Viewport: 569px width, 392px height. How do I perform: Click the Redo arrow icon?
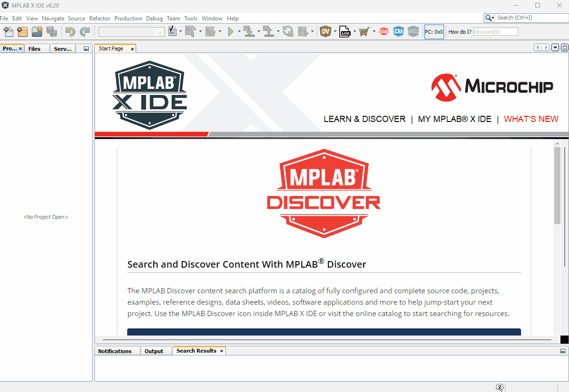[84, 32]
